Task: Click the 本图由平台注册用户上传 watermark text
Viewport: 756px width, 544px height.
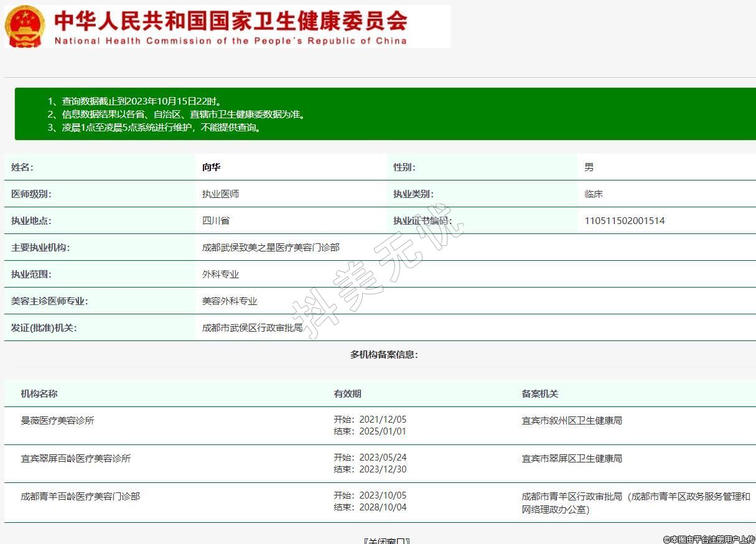Action: [x=708, y=539]
